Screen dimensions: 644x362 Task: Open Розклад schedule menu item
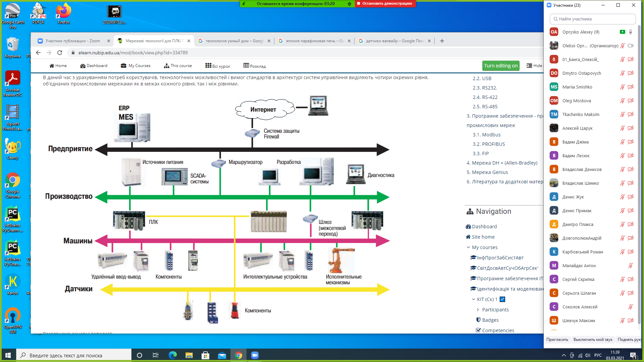pyautogui.click(x=255, y=66)
